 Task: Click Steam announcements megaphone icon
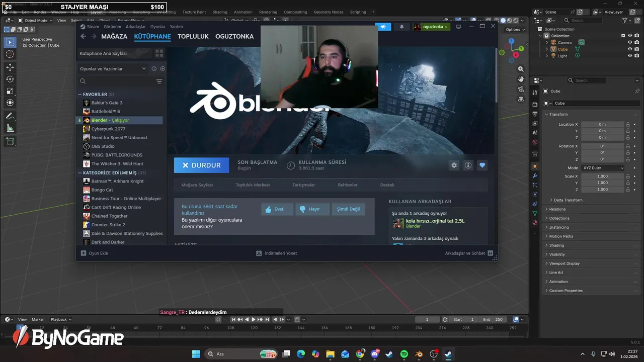383,27
